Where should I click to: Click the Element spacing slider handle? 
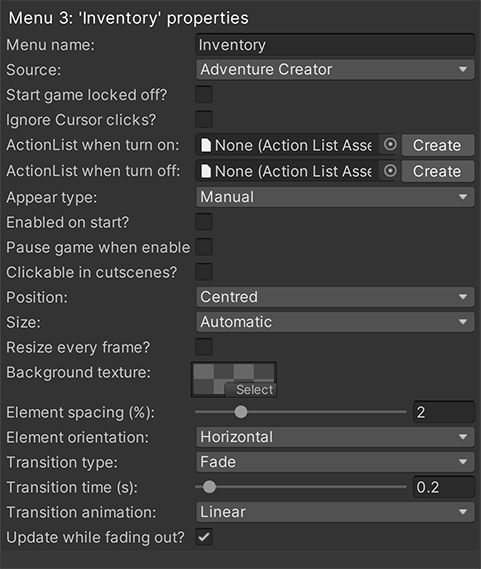[241, 412]
